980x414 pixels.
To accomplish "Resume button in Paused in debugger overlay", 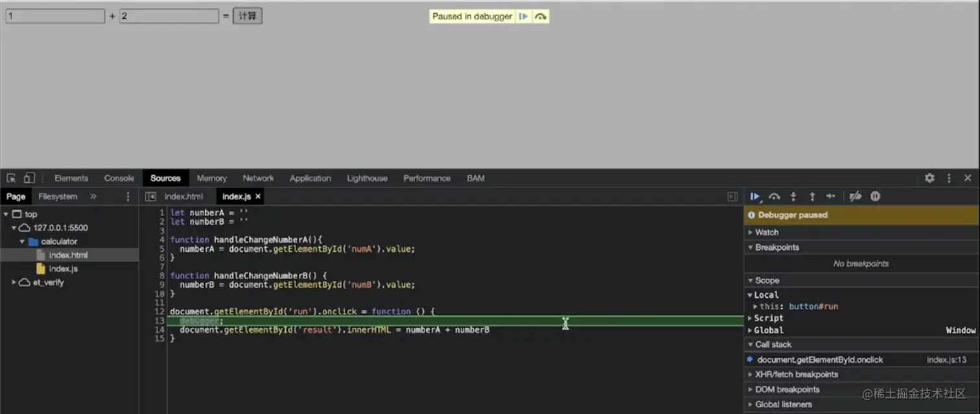I will [524, 16].
